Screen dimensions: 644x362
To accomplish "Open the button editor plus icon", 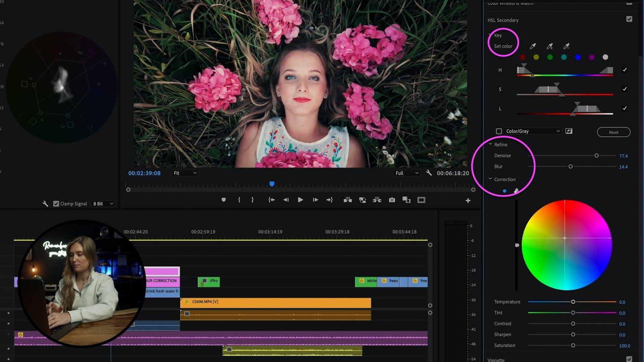I will (468, 200).
